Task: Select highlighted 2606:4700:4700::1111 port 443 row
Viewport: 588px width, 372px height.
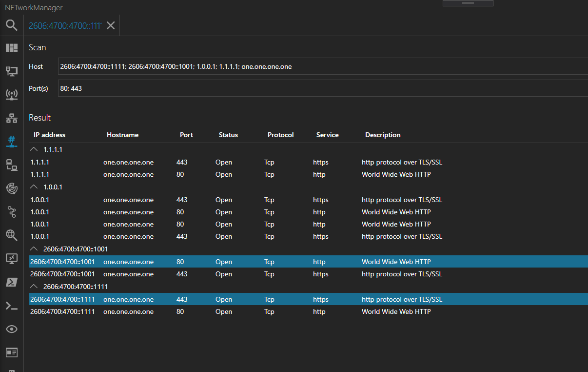Action: pos(308,299)
